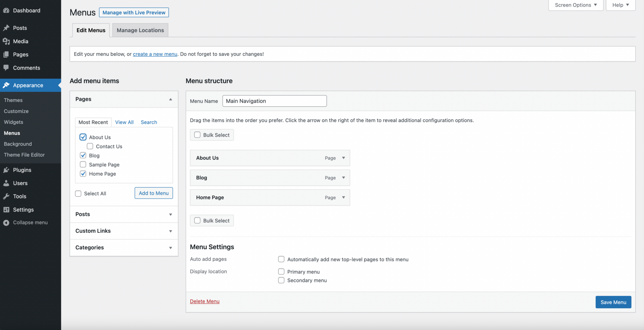Screen dimensions: 644x330
Task: Click inside the Menu Name field
Action: coord(274,101)
